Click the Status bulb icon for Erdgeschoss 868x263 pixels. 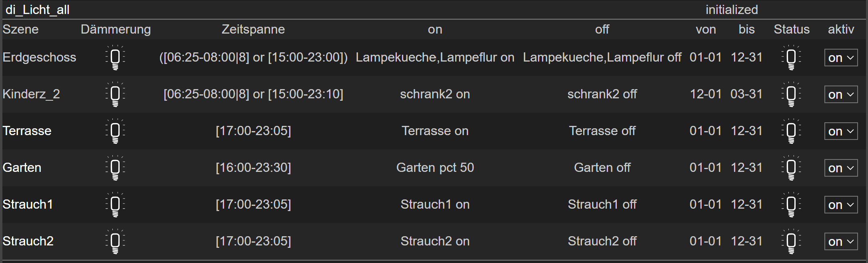click(791, 58)
